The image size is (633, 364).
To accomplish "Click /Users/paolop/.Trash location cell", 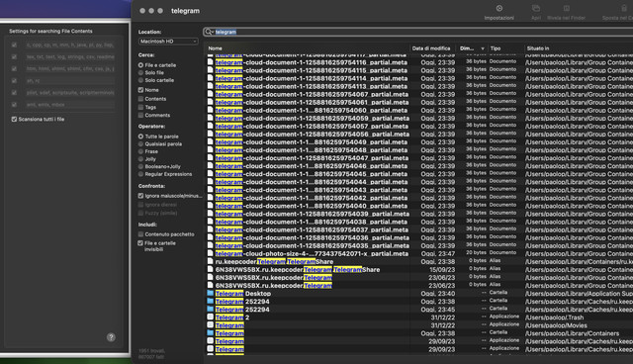I will [x=554, y=318].
